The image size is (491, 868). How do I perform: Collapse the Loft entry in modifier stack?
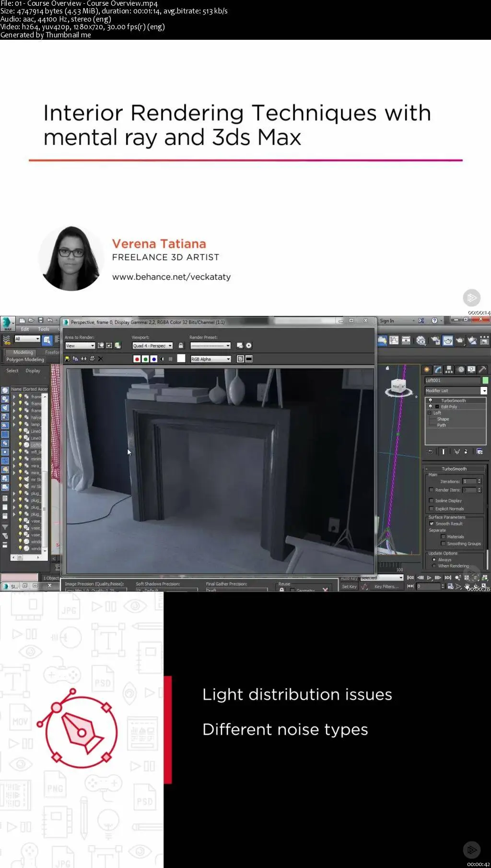click(x=429, y=413)
